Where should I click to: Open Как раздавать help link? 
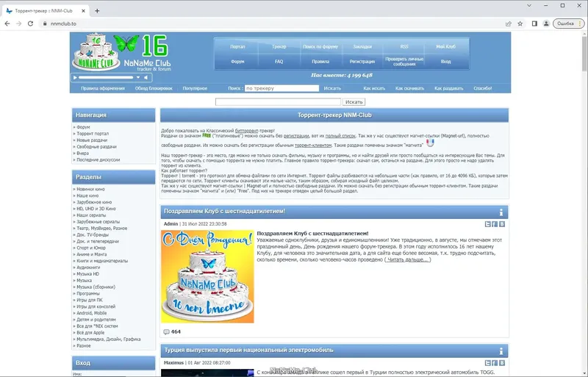[449, 88]
